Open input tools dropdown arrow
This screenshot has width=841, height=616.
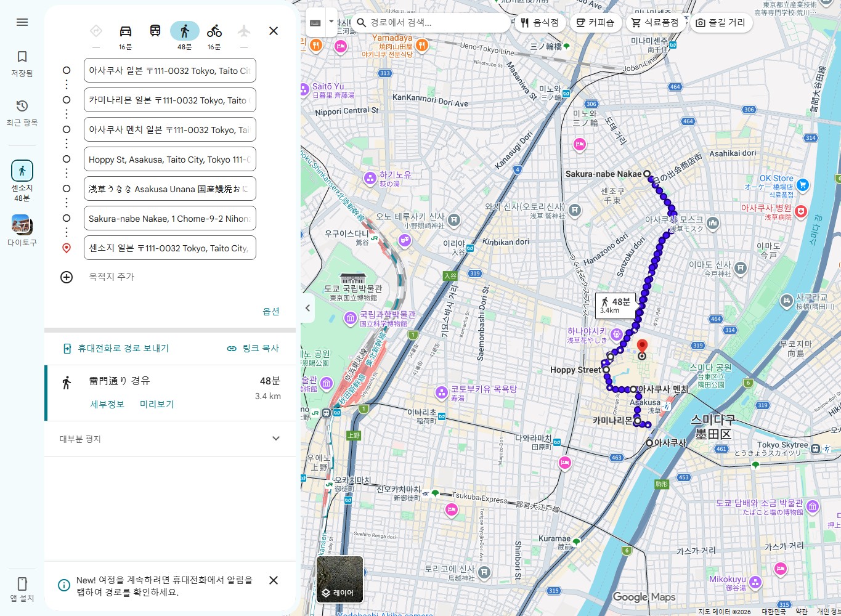click(331, 22)
